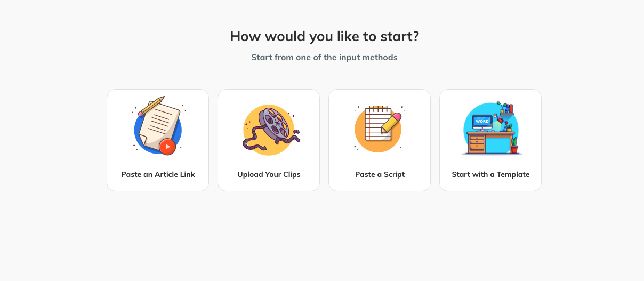644x281 pixels.
Task: Click the WORD monitor in the desk illustration
Action: tap(482, 122)
